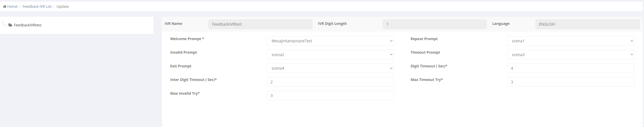
Task: Click the Digit Timeout ( Sec)* label
Action: 429,66
